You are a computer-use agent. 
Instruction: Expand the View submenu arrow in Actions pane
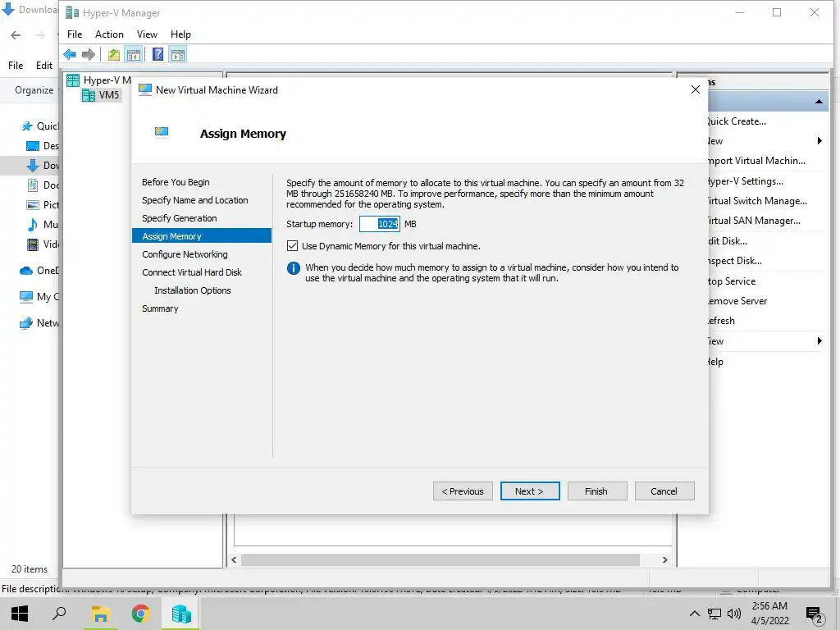coord(819,341)
